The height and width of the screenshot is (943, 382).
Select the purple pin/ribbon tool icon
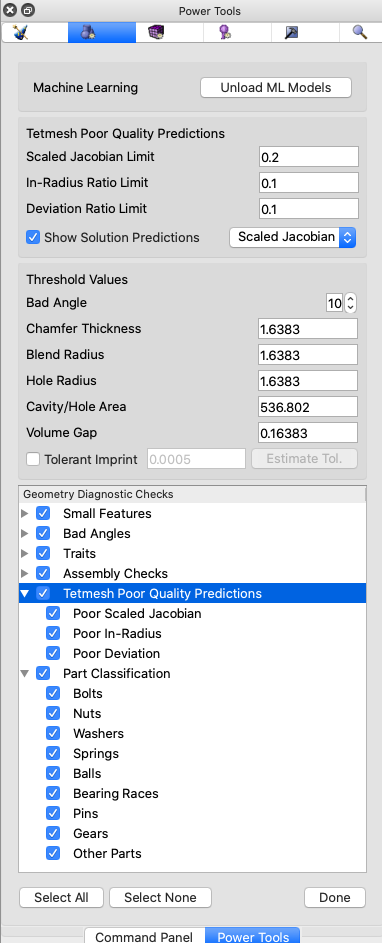point(225,32)
